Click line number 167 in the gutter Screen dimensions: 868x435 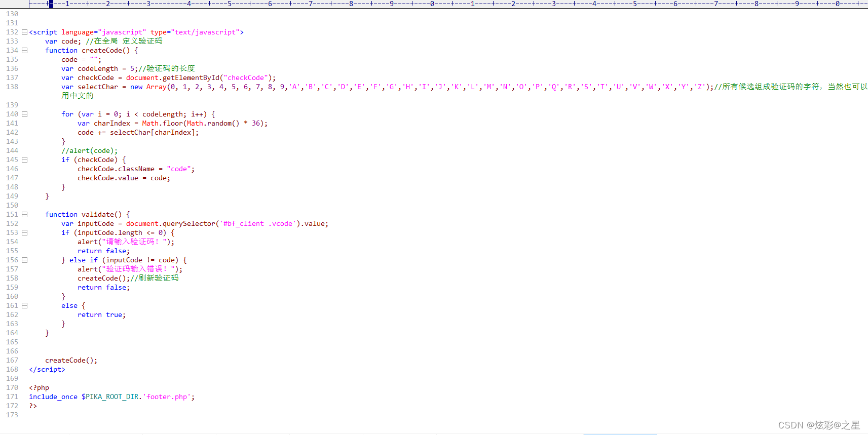(x=12, y=361)
